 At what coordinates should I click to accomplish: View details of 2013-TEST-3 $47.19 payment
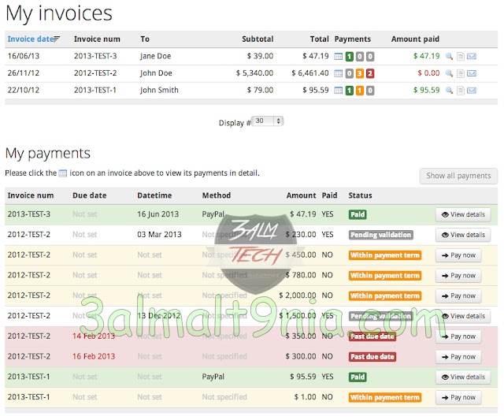click(463, 214)
